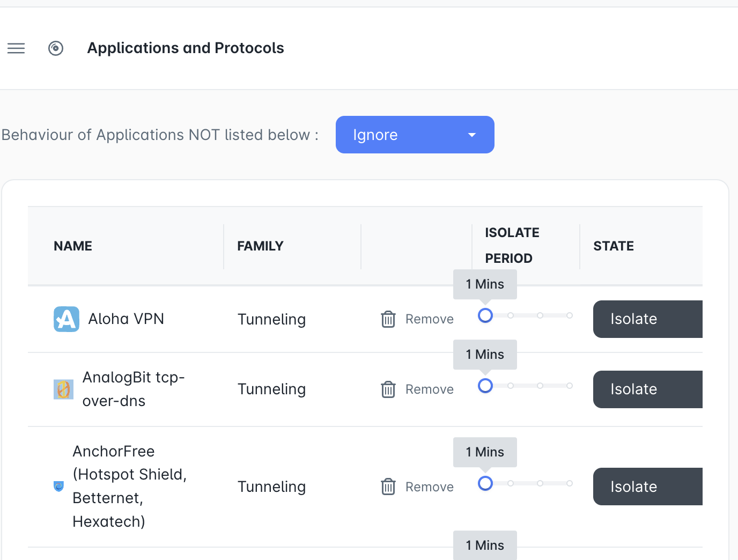Open the Isolate state dropdown for AnchorFree

coord(648,487)
